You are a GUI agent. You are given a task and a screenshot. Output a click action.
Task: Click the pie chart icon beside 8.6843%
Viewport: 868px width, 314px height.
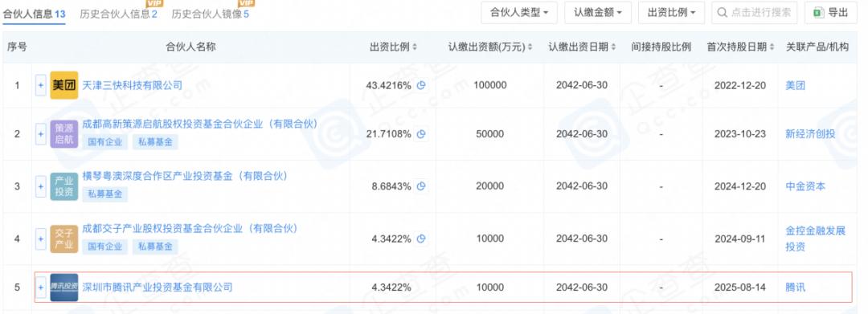(x=421, y=186)
